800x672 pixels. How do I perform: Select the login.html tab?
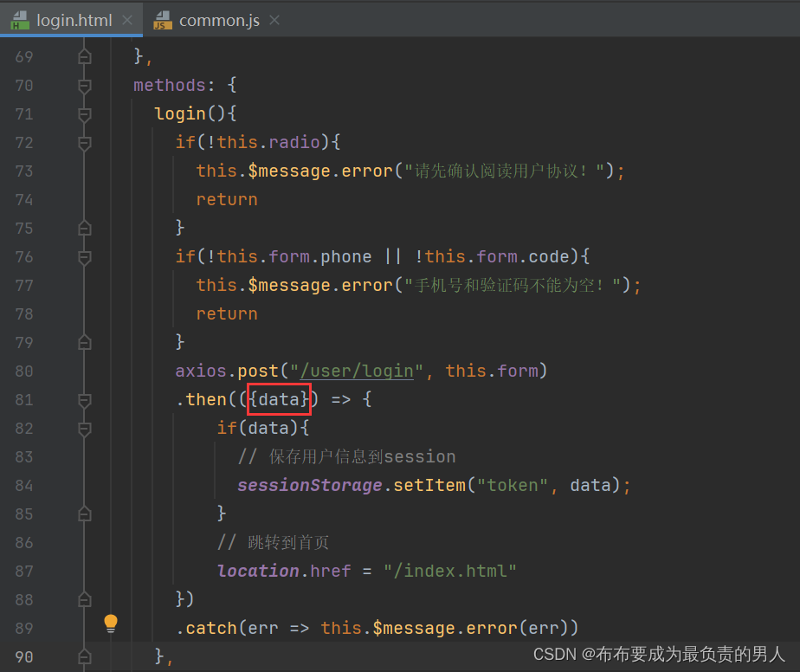[x=74, y=20]
